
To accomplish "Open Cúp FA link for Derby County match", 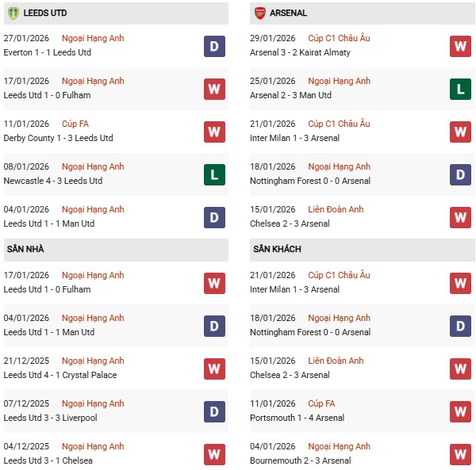I will 78,124.
